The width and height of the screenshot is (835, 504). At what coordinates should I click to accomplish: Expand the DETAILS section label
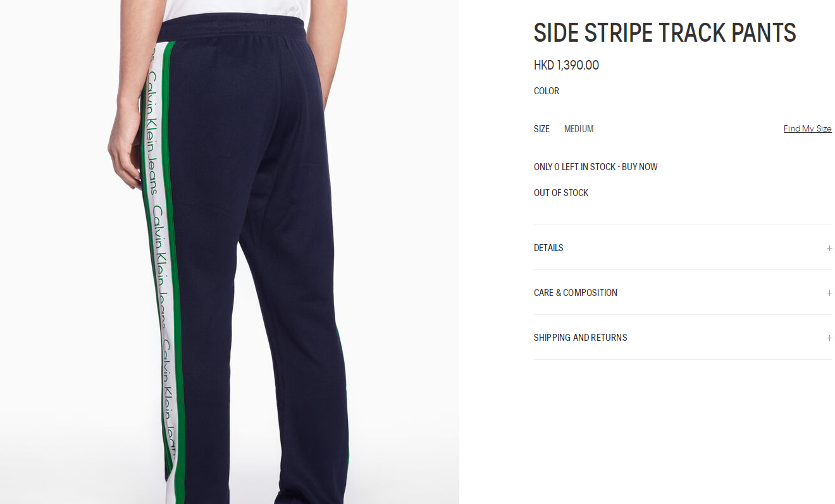[x=548, y=248]
